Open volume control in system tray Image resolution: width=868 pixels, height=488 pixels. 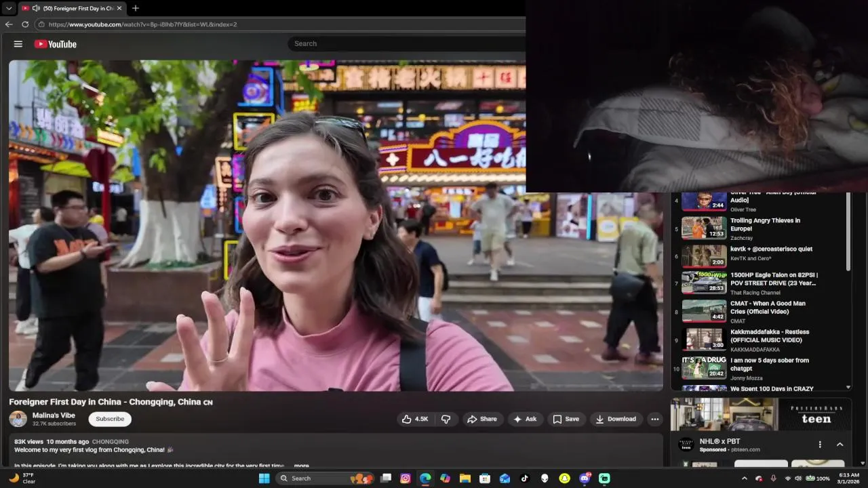[798, 478]
